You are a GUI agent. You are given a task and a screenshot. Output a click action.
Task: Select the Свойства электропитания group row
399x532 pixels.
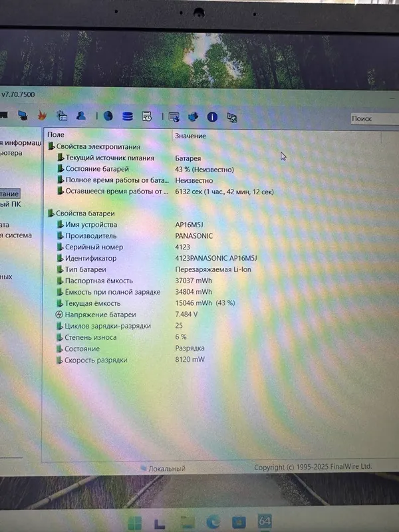coord(98,146)
